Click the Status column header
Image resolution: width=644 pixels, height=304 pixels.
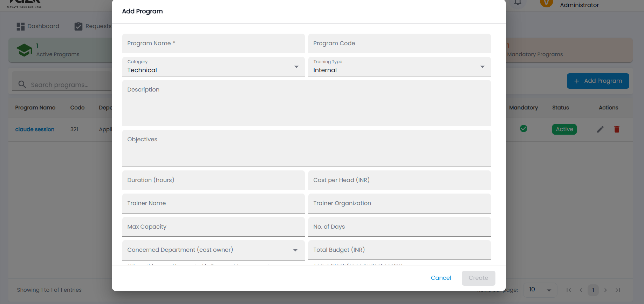[x=561, y=108]
